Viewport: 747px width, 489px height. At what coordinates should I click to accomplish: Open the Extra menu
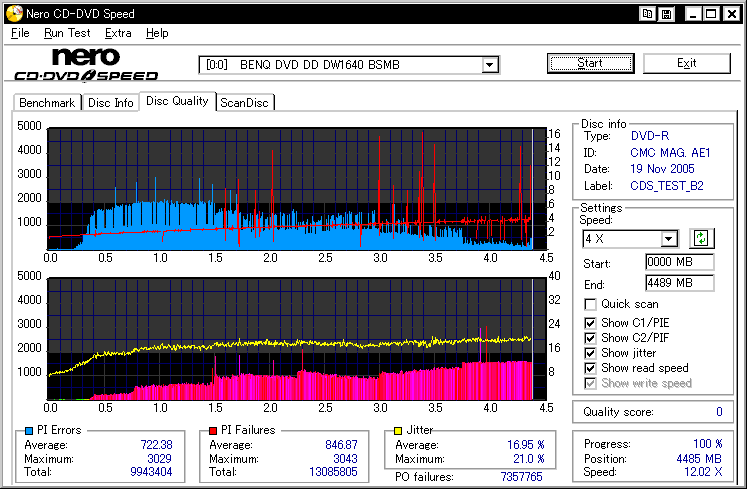[x=118, y=33]
